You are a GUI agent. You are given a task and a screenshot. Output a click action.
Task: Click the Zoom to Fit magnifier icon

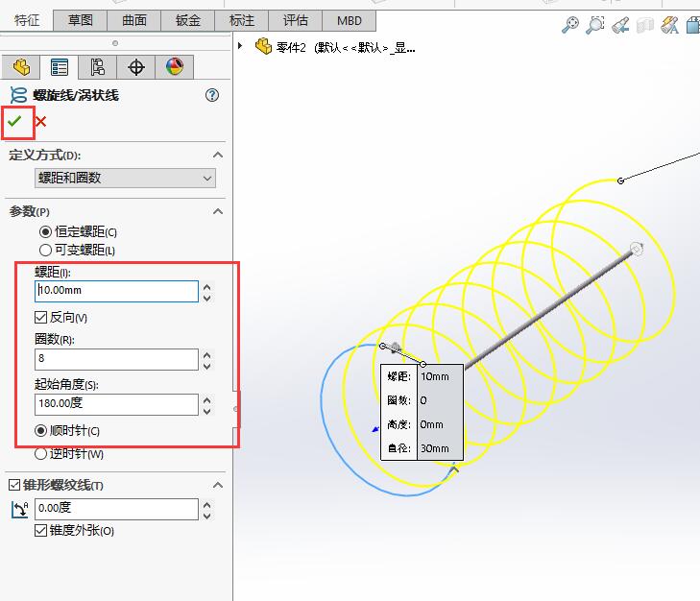569,25
